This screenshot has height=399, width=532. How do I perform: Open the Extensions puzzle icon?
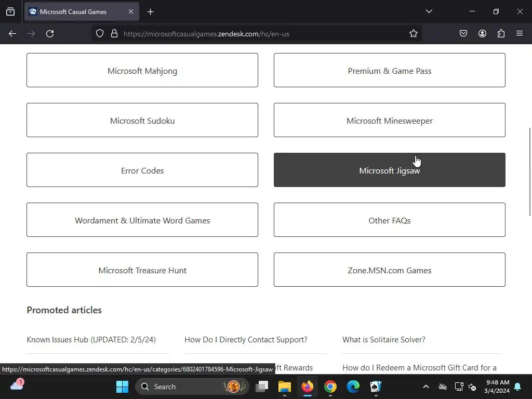501,34
